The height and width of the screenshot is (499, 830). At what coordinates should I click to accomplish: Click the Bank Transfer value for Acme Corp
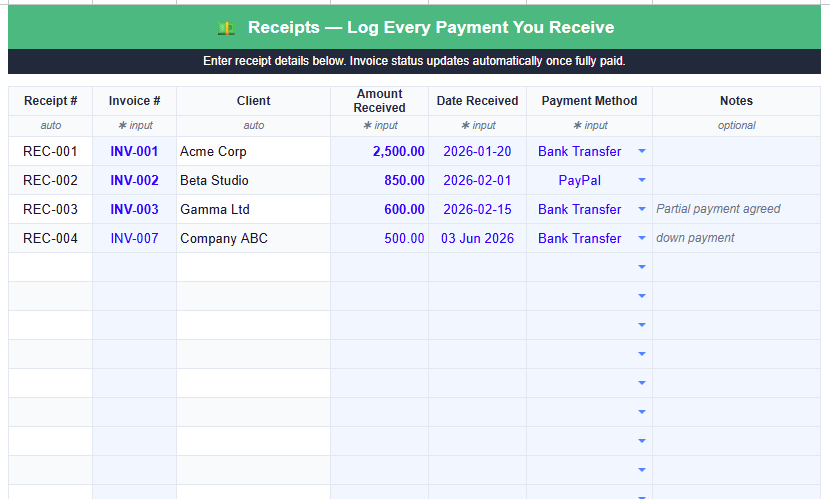pyautogui.click(x=580, y=151)
